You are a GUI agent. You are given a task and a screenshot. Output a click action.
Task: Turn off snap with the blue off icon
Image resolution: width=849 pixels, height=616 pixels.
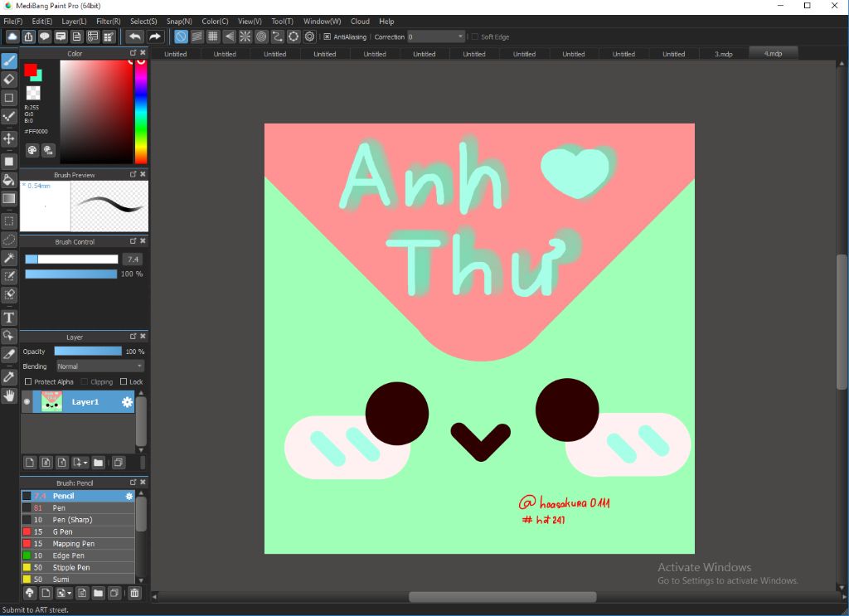click(181, 36)
